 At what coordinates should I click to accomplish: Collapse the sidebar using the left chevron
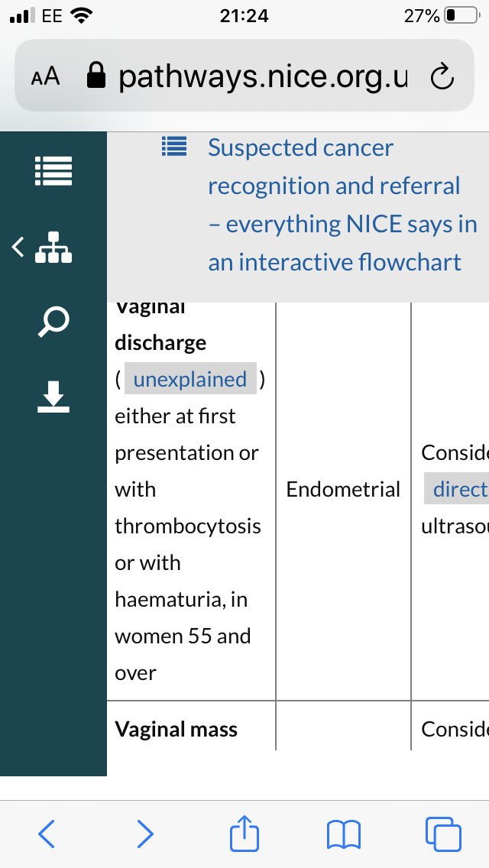tap(18, 247)
